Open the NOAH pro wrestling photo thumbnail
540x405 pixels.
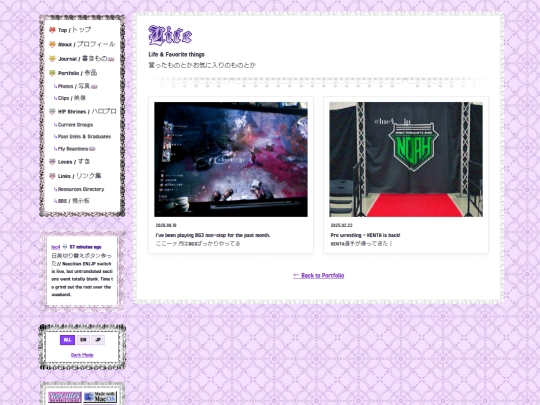(x=406, y=159)
